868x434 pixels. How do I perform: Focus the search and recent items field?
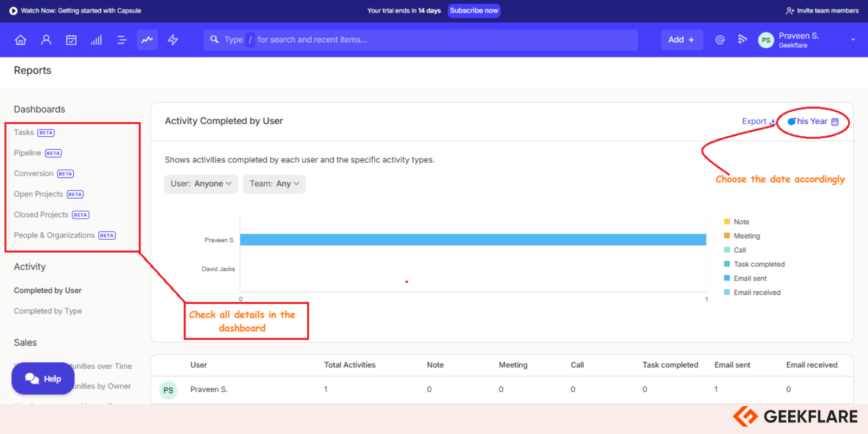point(420,40)
